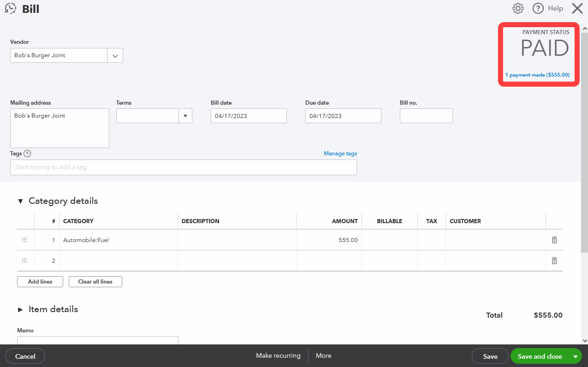Open the Vendor dropdown arrow

coord(115,56)
